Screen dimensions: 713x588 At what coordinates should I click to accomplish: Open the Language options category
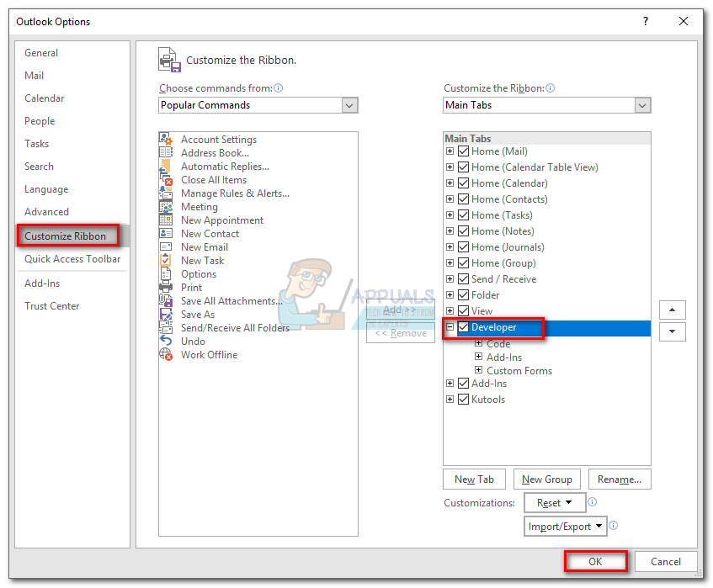click(46, 189)
